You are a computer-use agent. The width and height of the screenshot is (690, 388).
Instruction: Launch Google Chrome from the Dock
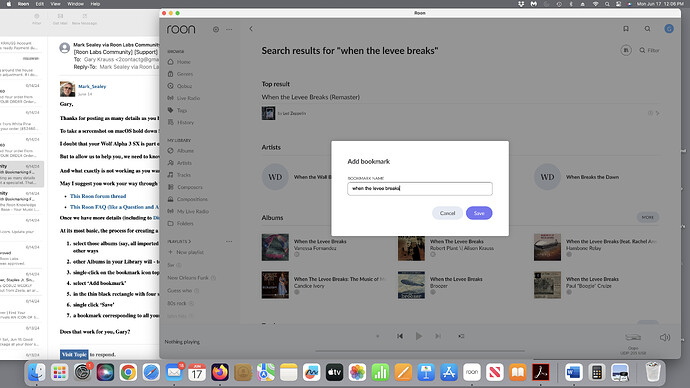(x=128, y=373)
